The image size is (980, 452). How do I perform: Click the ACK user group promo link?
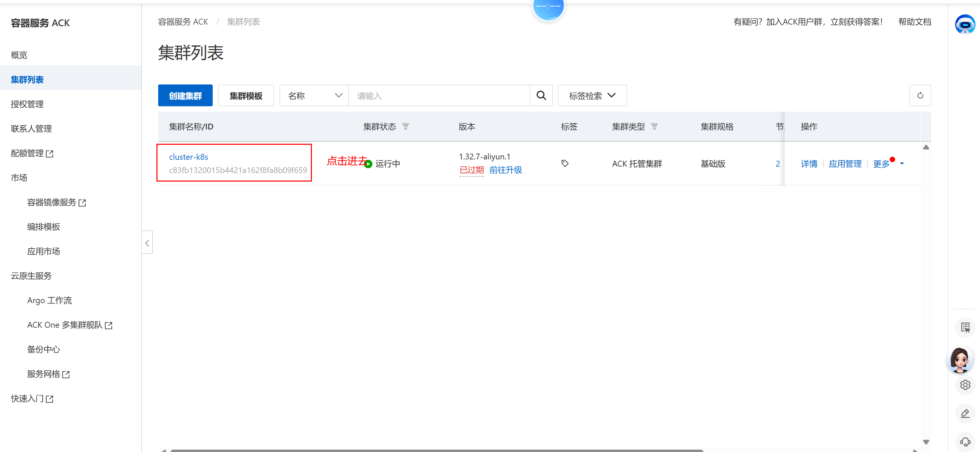808,22
